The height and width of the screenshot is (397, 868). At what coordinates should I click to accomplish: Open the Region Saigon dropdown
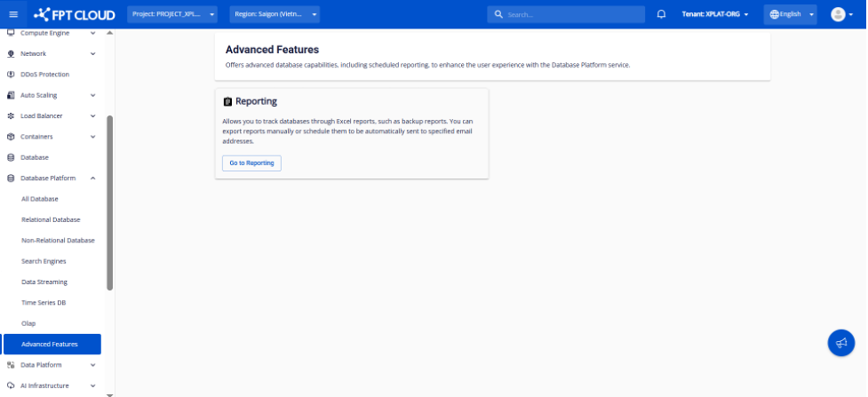pos(274,14)
